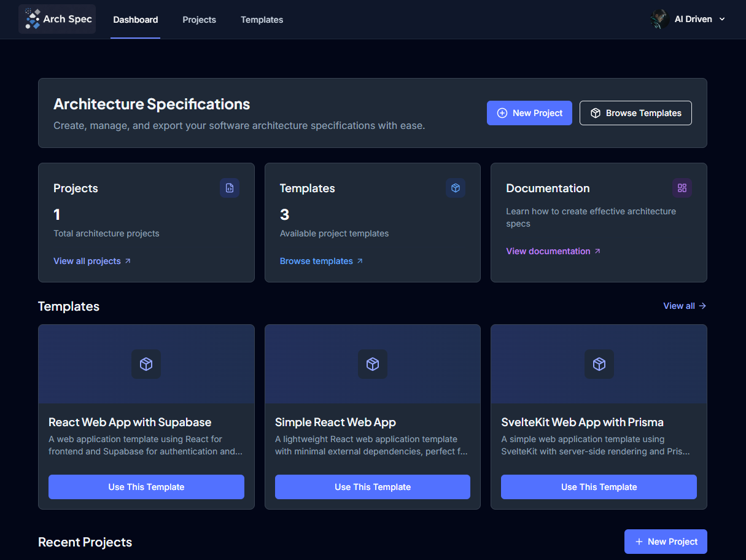The image size is (746, 560).
Task: Go to the Projects nav tab
Action: tap(199, 20)
